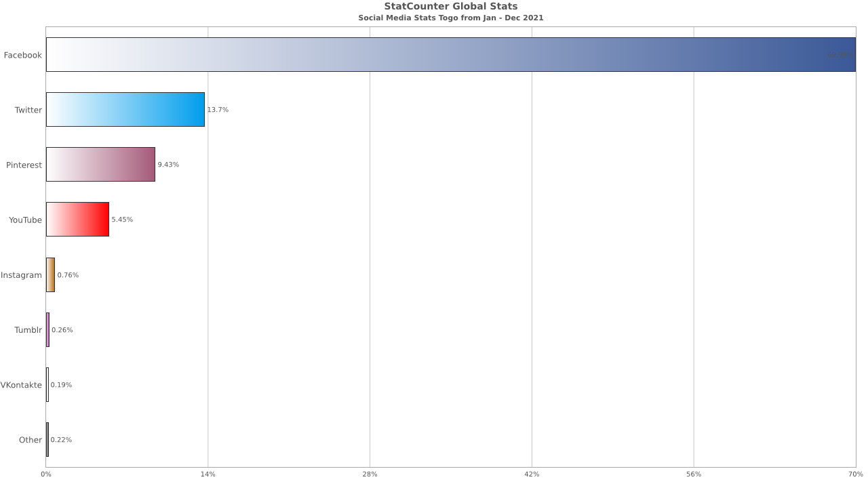Screen dimensions: 868x488
Task: Select the red YouTube bar
Action: click(77, 220)
